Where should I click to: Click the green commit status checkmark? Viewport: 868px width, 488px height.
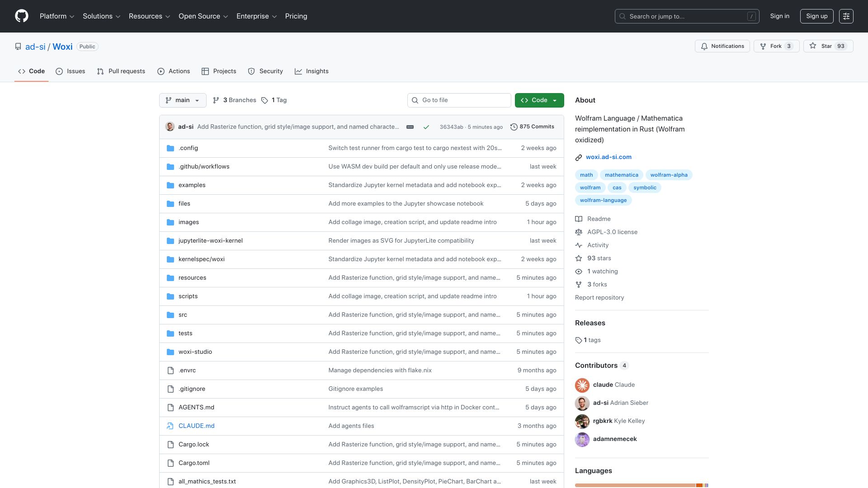coord(426,127)
